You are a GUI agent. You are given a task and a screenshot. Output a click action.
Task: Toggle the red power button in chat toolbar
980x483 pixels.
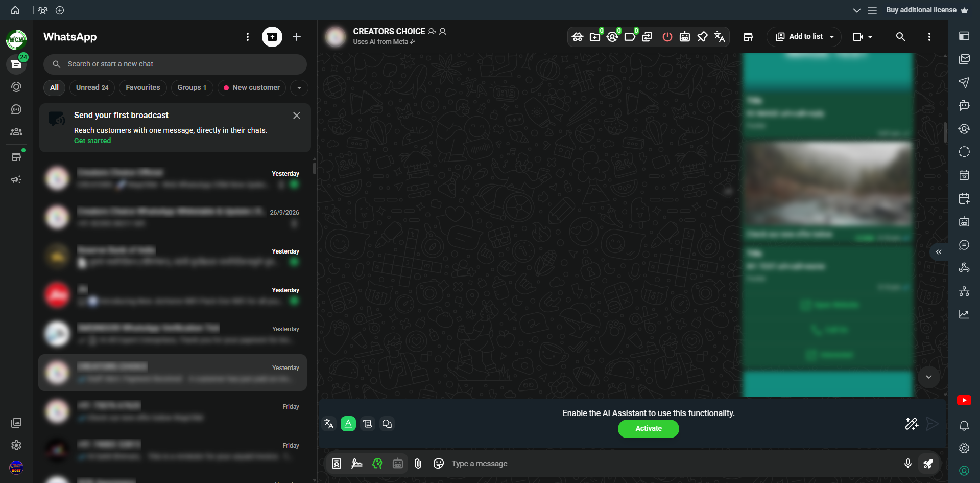pyautogui.click(x=667, y=37)
